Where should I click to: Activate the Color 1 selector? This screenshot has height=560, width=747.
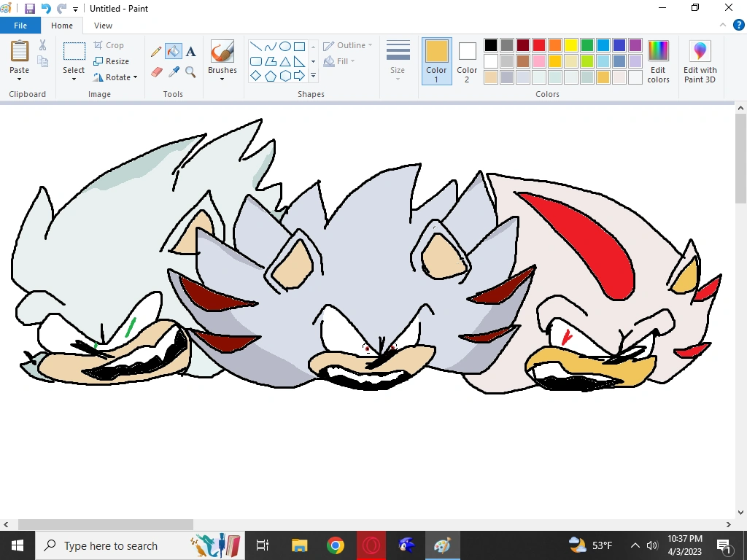pyautogui.click(x=436, y=61)
